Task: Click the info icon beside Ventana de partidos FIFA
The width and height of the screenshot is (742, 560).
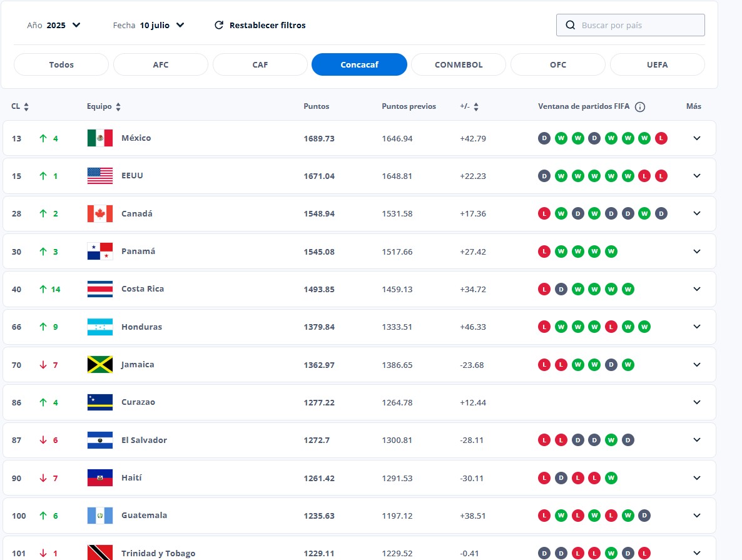Action: [639, 107]
